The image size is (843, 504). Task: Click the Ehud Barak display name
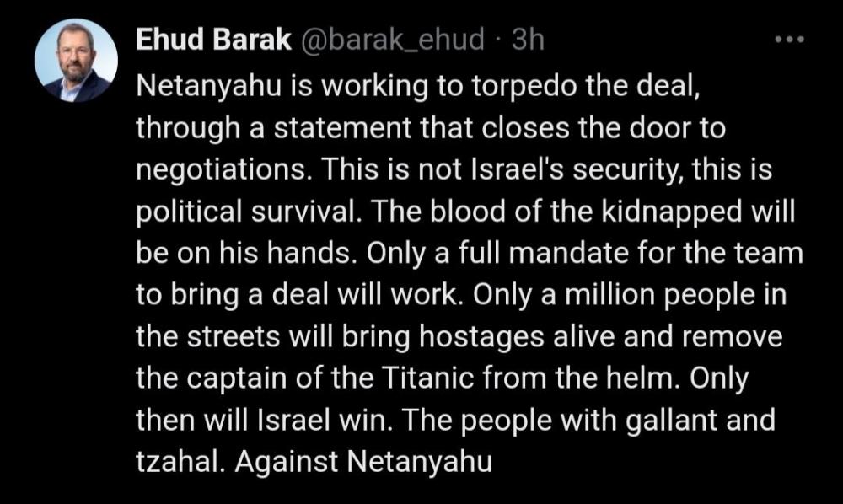pyautogui.click(x=213, y=40)
